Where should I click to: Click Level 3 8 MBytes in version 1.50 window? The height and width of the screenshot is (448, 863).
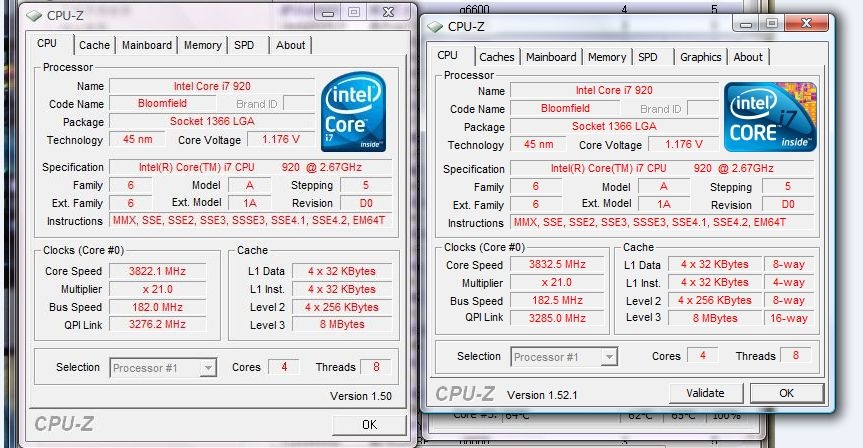point(342,325)
